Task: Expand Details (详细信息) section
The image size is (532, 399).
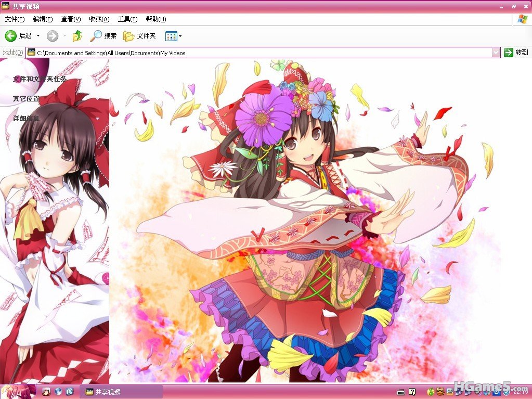Action: coord(26,119)
